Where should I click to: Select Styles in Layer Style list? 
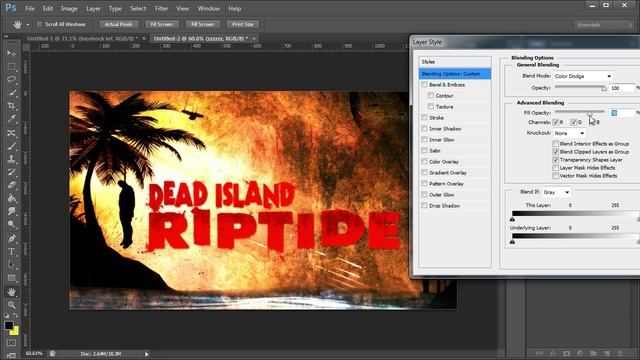click(x=455, y=62)
